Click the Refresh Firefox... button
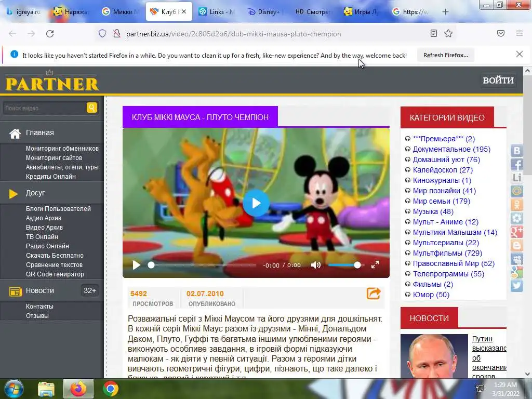The width and height of the screenshot is (532, 399). click(445, 55)
